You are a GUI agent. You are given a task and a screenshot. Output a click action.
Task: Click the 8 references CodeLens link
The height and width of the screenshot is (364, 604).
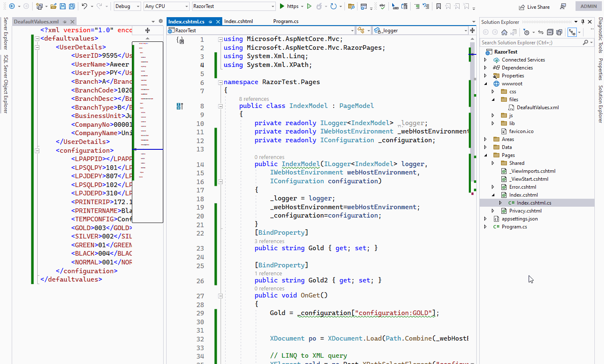click(x=254, y=99)
